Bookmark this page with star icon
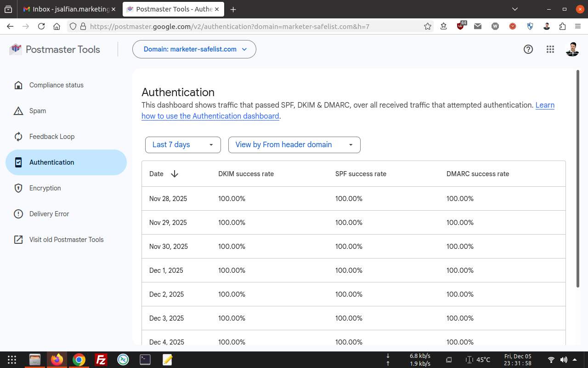Image resolution: width=588 pixels, height=368 pixels. tap(428, 27)
